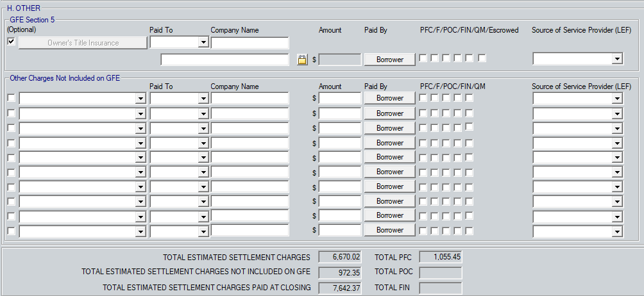Expand description dropdown on first Other Charges row
Screen dimensions: 644x296
click(x=140, y=99)
